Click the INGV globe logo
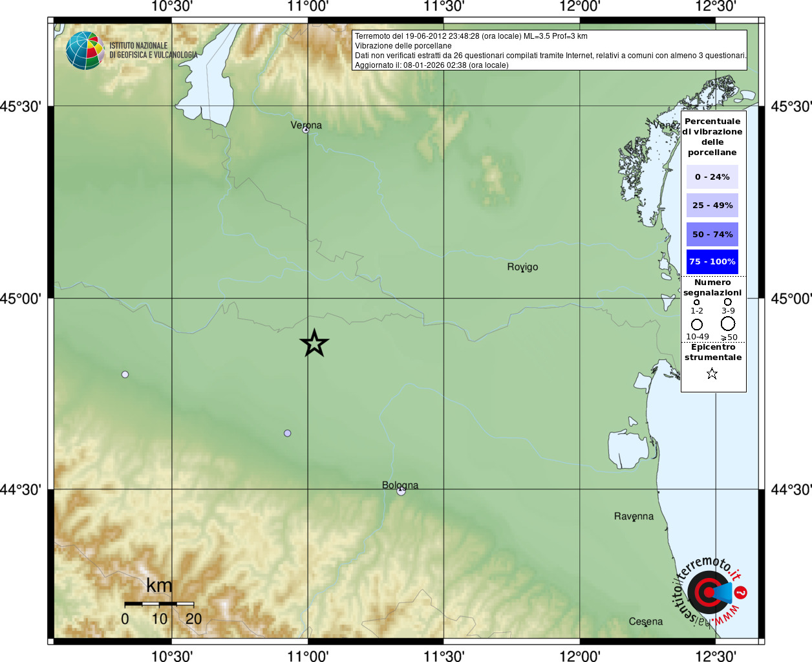812x662 pixels. pyautogui.click(x=85, y=50)
